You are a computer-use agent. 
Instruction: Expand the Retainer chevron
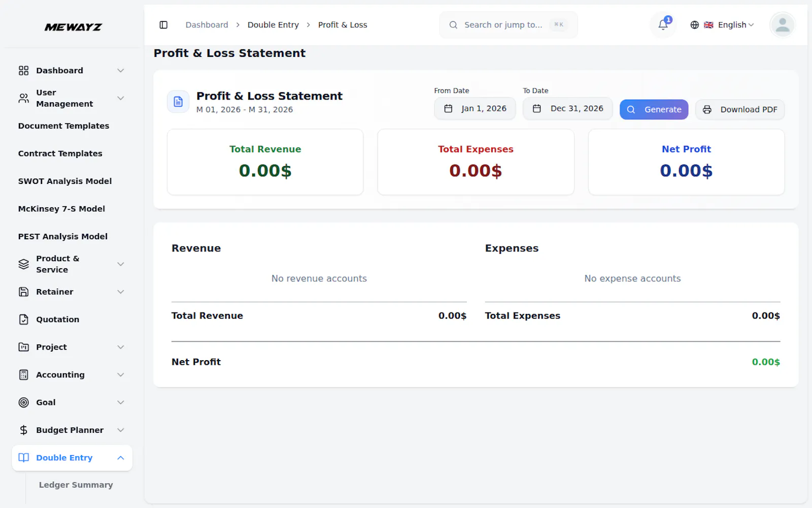[x=121, y=292]
